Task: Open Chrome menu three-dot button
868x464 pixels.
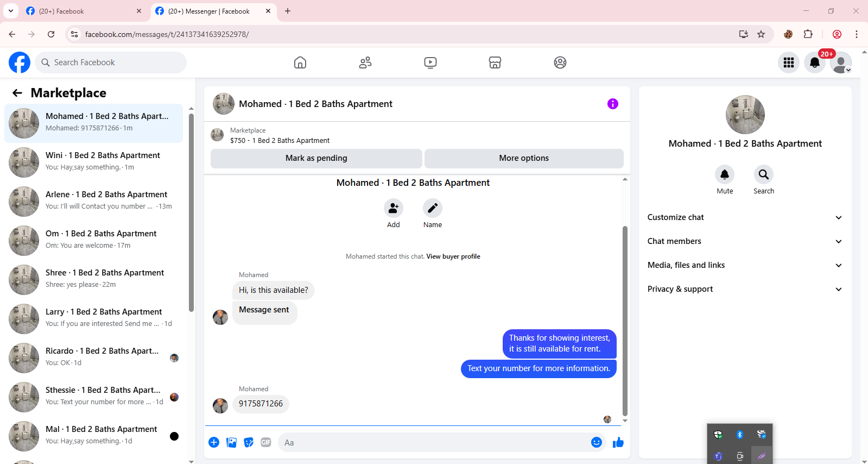Action: [x=857, y=34]
